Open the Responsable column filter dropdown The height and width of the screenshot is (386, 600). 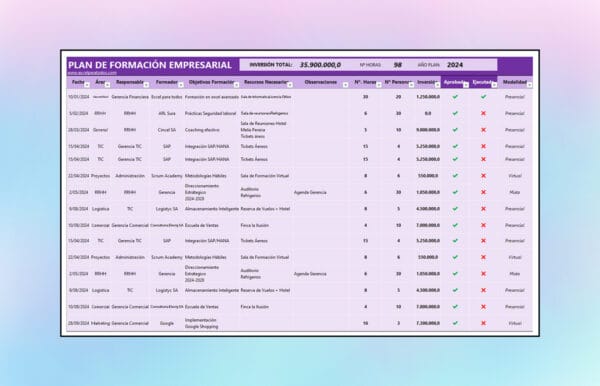tap(146, 85)
